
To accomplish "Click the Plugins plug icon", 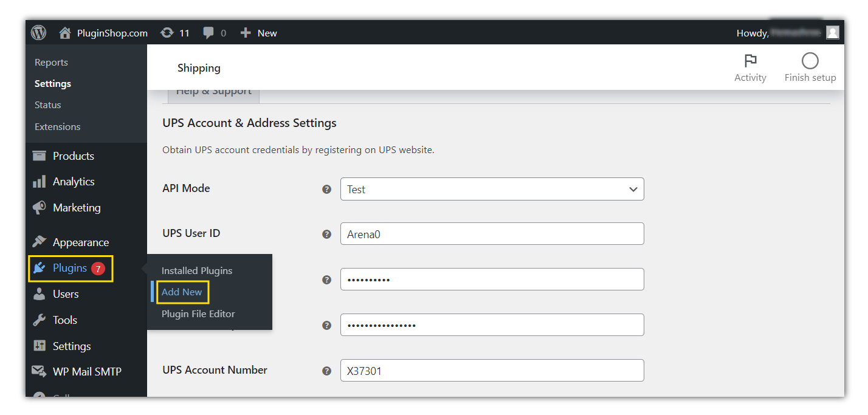I will coord(39,268).
